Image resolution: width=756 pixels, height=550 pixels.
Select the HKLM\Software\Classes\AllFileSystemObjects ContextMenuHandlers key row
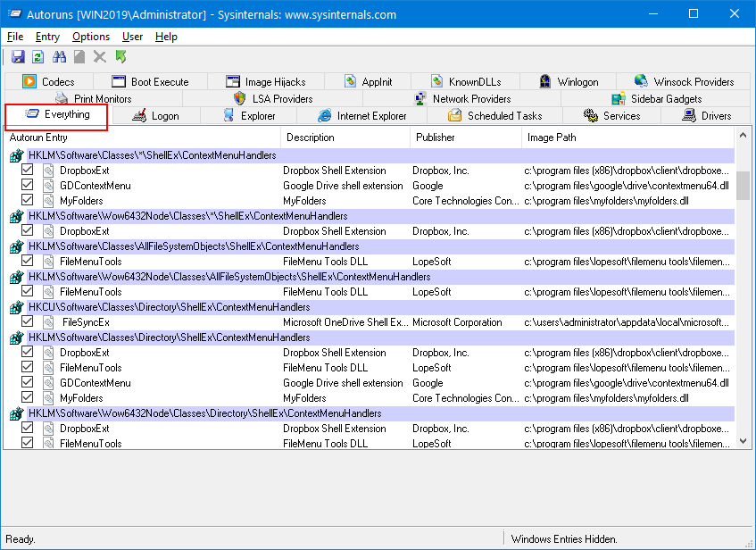coord(371,246)
